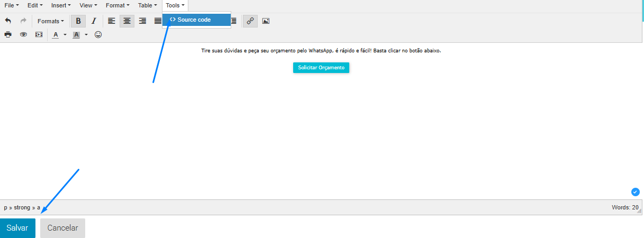This screenshot has height=238, width=644.
Task: Open the Table menu
Action: tap(148, 5)
